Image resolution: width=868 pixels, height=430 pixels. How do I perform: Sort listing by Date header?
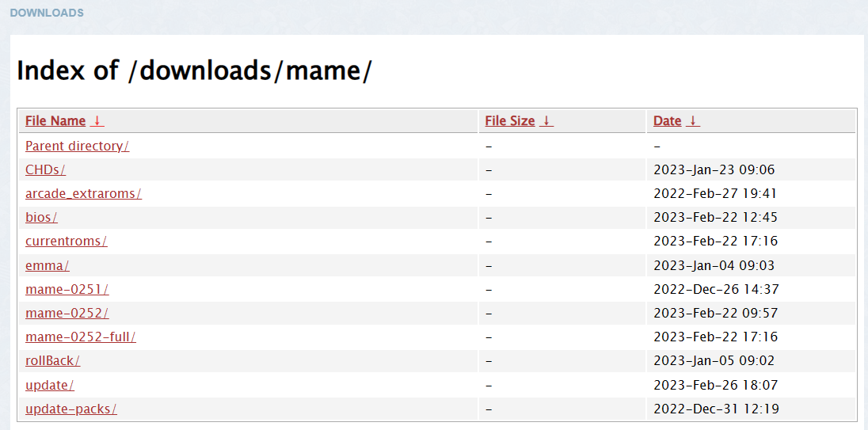667,121
